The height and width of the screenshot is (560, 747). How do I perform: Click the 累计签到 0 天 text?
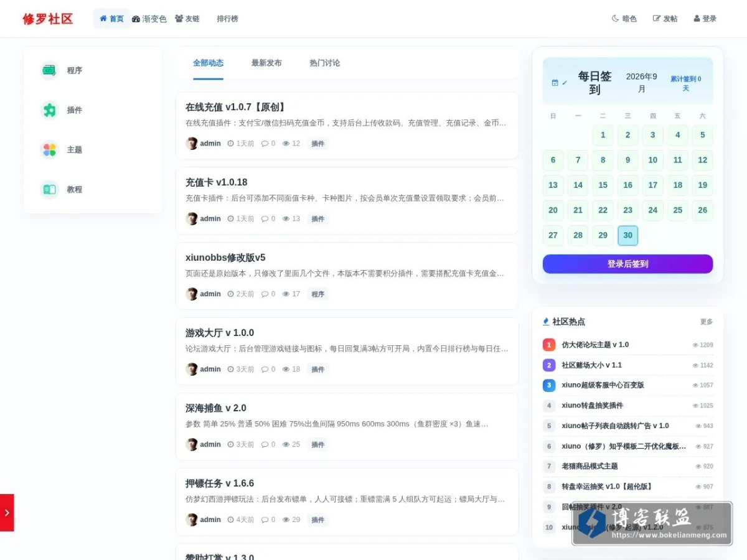pos(685,83)
